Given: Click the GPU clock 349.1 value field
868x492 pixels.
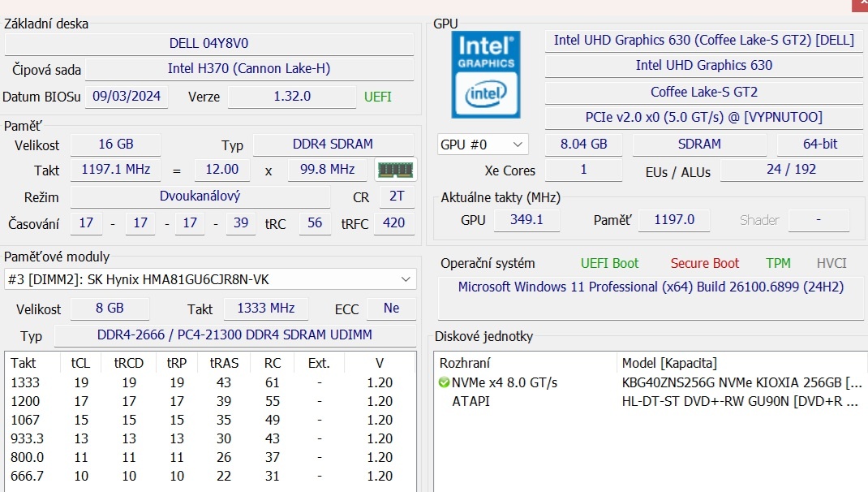Looking at the screenshot, I should [x=527, y=219].
